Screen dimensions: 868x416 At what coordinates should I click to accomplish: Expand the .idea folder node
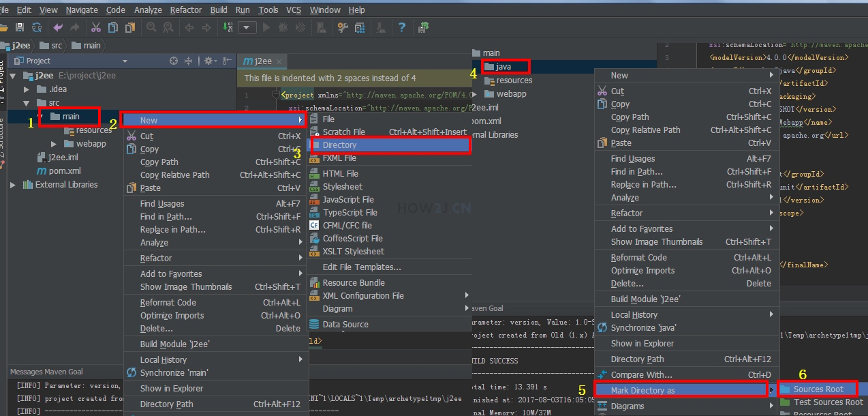[27, 89]
